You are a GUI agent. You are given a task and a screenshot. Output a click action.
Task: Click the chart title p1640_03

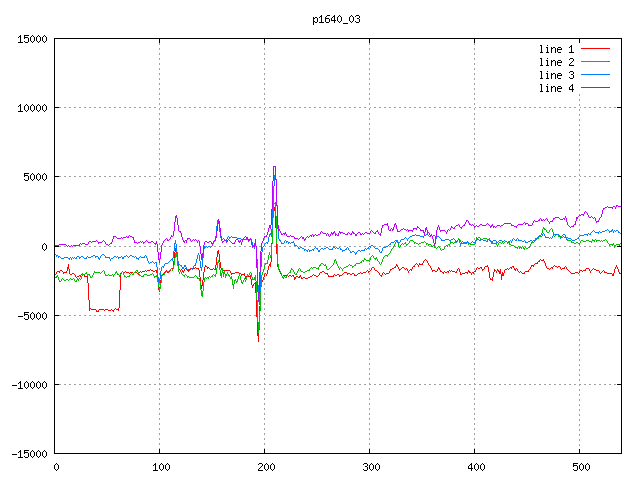336,19
